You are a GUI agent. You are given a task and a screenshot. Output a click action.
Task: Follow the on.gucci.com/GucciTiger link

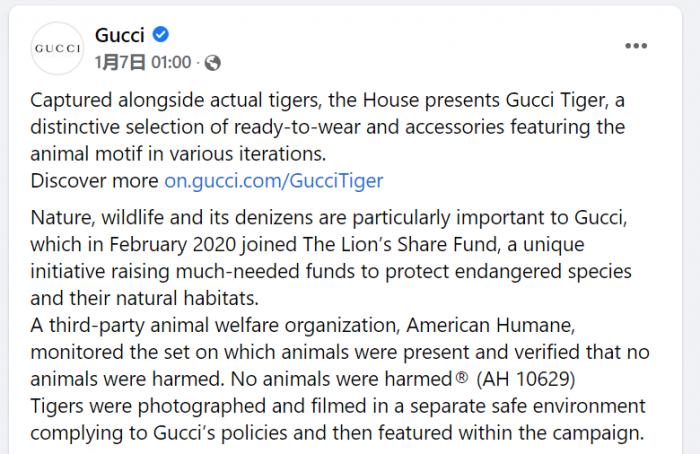click(x=274, y=181)
